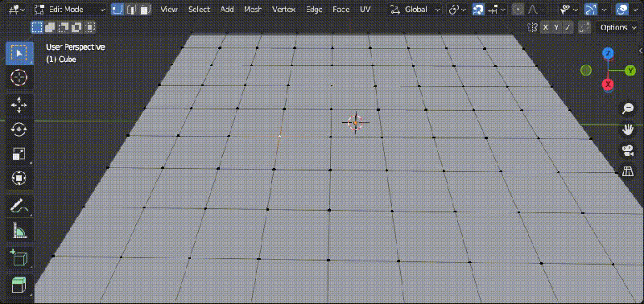The height and width of the screenshot is (304, 644).
Task: Toggle auto merge vertices icon
Action: point(584,27)
